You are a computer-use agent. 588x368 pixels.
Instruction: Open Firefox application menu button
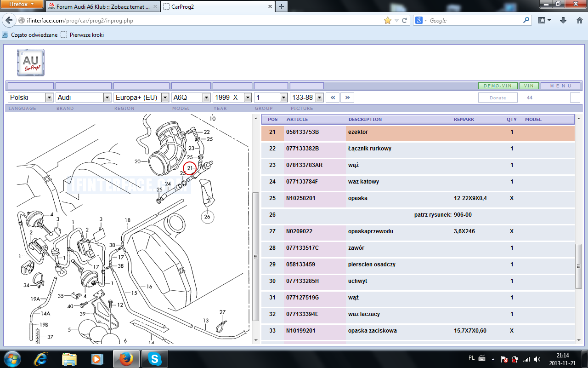tap(22, 4)
